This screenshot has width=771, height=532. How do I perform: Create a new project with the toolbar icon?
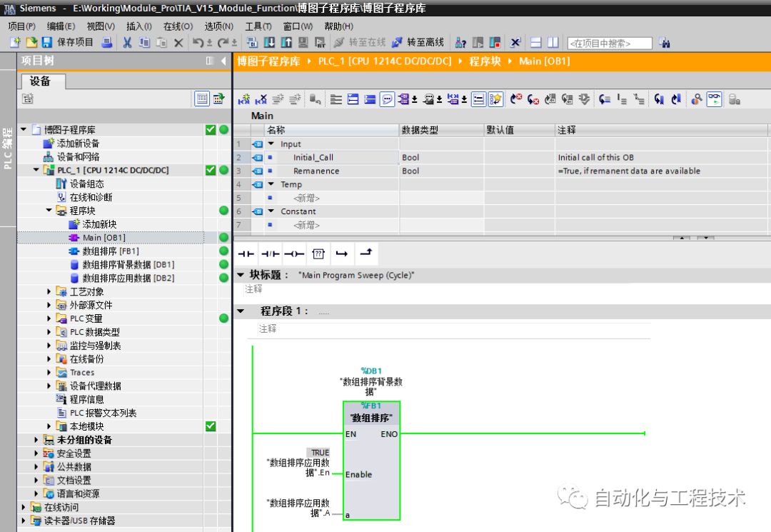tap(15, 43)
